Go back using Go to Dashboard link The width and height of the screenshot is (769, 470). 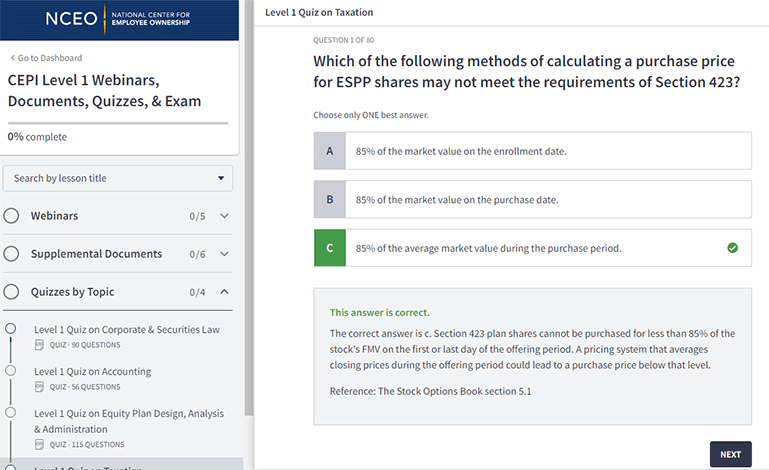click(x=47, y=58)
